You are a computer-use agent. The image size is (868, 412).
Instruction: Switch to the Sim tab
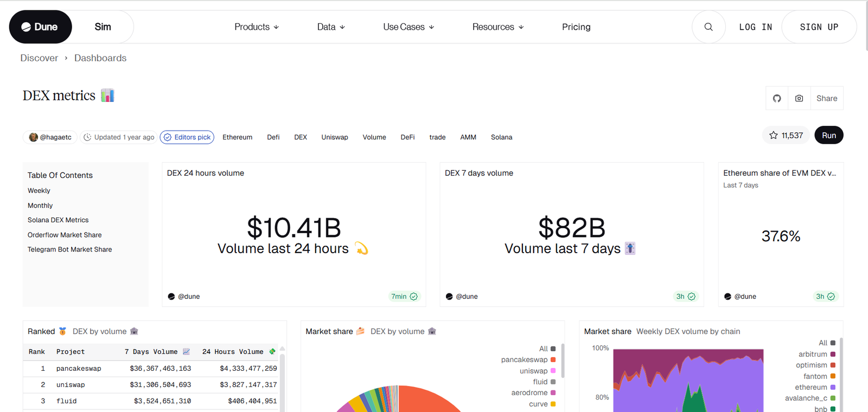pyautogui.click(x=103, y=27)
